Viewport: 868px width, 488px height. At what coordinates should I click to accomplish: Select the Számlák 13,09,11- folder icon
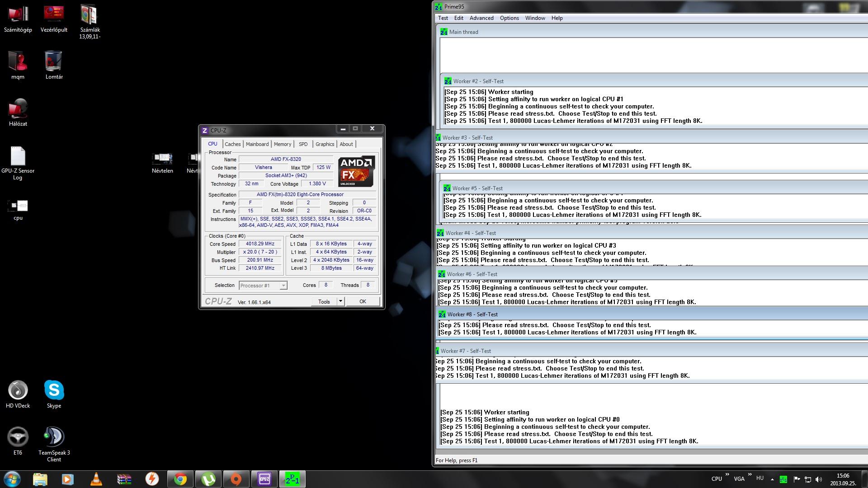90,22
